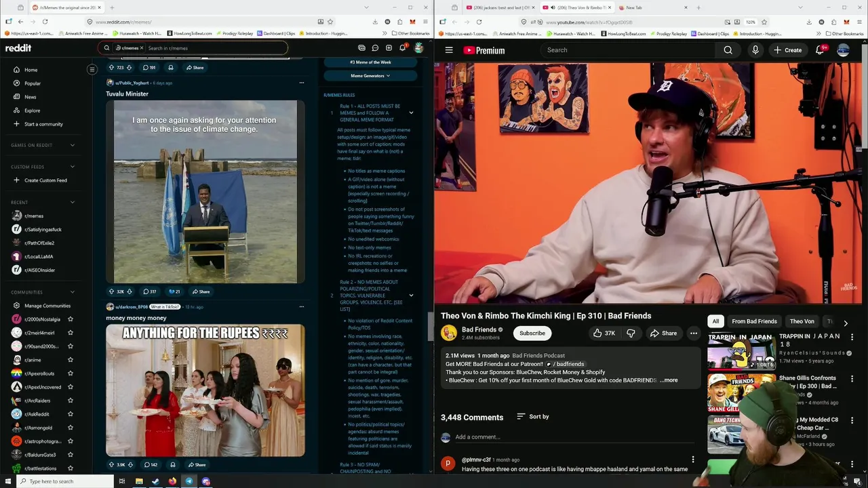
Task: Click the YouTube search magnifier button
Action: (x=728, y=50)
